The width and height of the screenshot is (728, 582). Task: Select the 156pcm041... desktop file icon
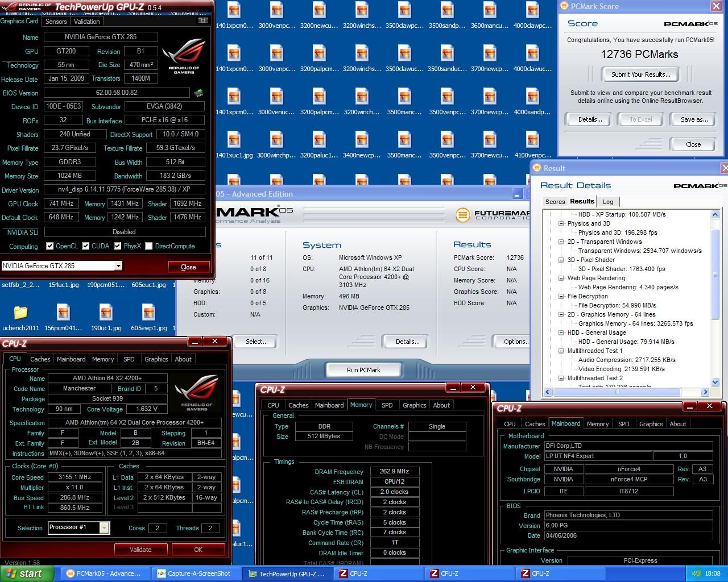pos(63,313)
